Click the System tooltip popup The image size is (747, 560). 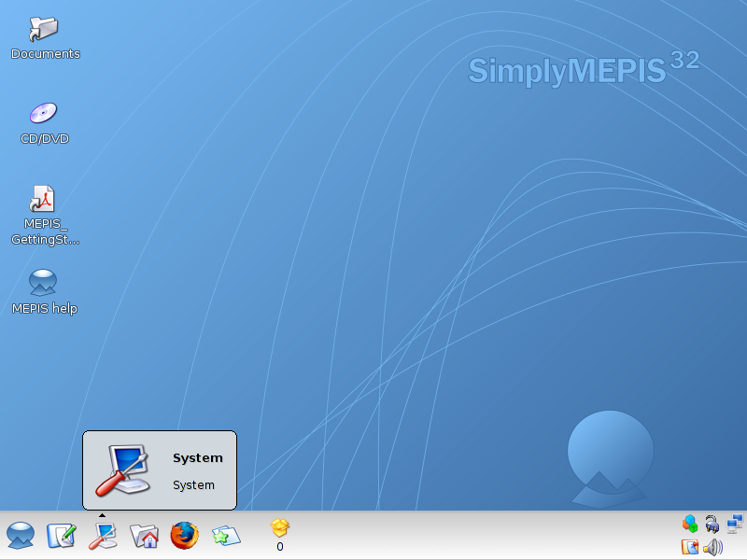pyautogui.click(x=160, y=470)
